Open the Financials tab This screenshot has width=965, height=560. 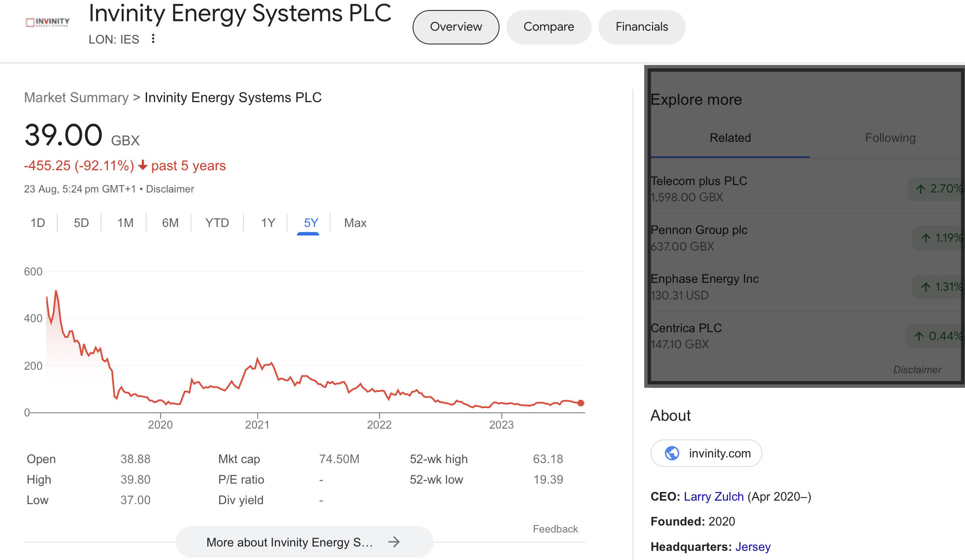tap(642, 27)
